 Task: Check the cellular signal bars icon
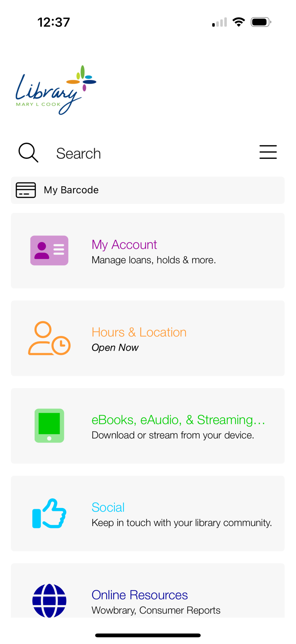219,22
